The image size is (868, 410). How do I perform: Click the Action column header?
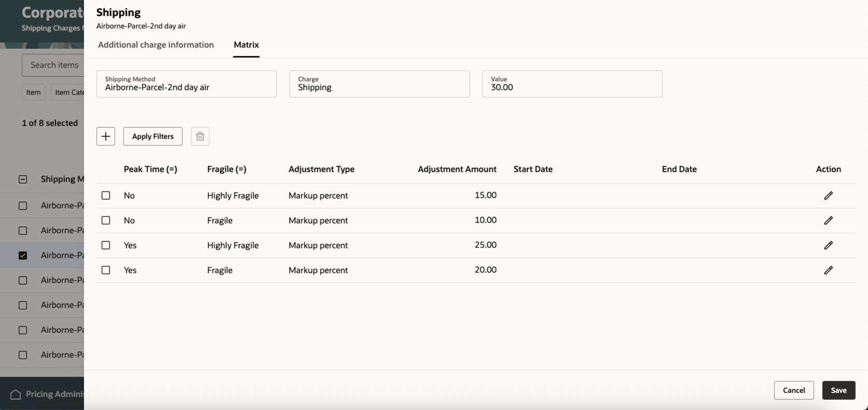tap(828, 169)
